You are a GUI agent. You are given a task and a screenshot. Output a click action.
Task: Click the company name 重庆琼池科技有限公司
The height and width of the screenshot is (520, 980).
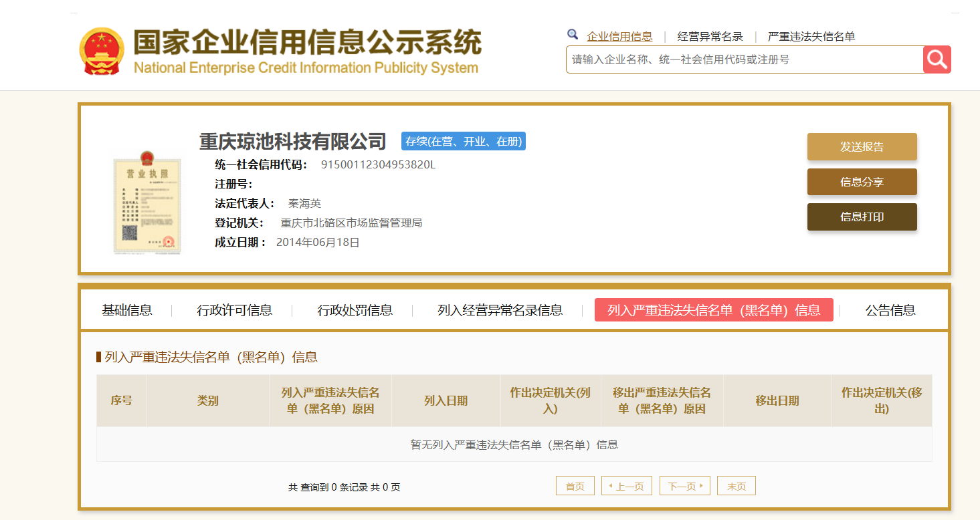293,142
